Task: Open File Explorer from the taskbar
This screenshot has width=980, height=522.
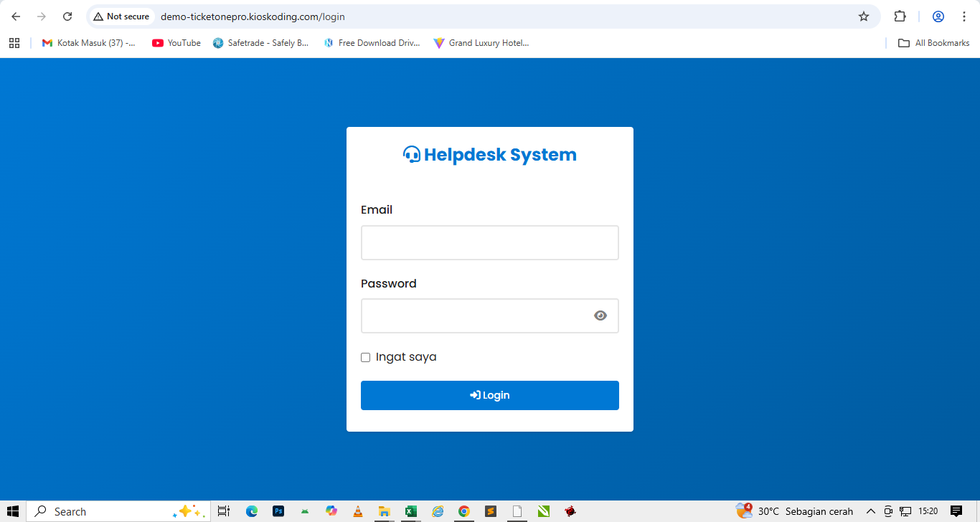Action: pos(384,511)
